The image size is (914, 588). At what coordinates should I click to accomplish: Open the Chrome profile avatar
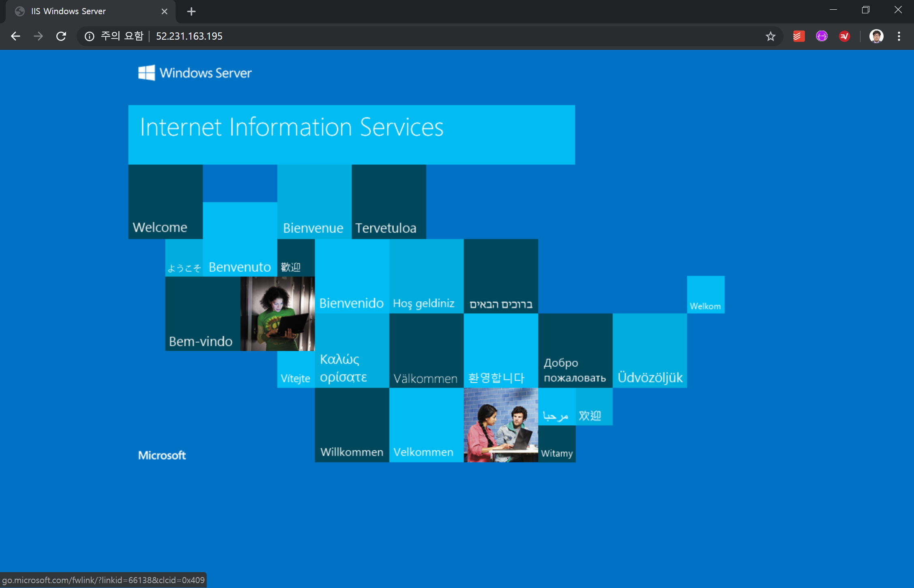876,36
